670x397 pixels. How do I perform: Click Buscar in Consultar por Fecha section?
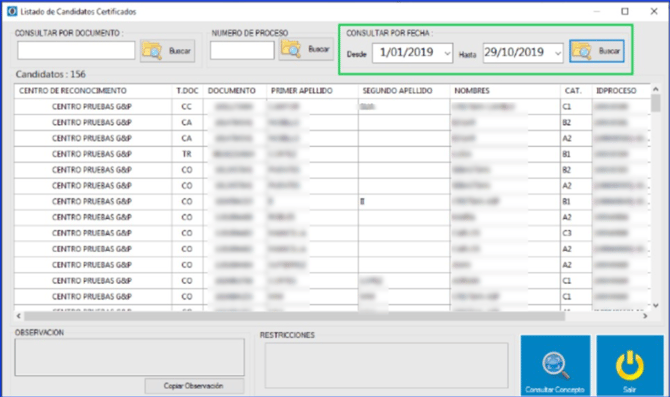[597, 51]
